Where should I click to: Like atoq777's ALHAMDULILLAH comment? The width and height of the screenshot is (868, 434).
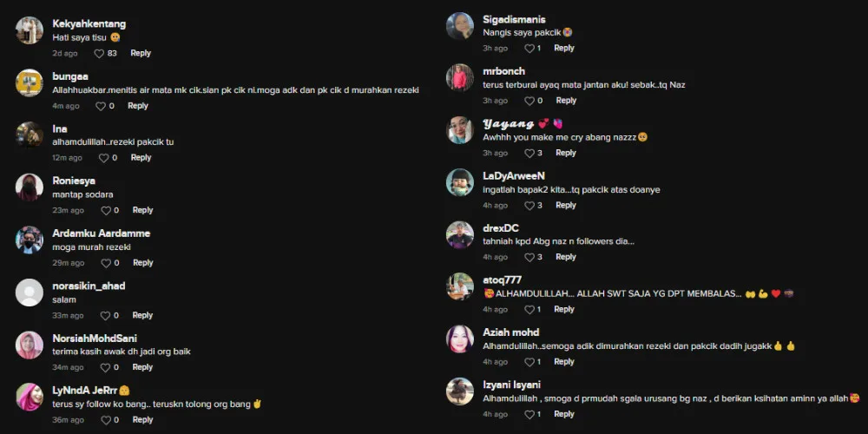(529, 310)
